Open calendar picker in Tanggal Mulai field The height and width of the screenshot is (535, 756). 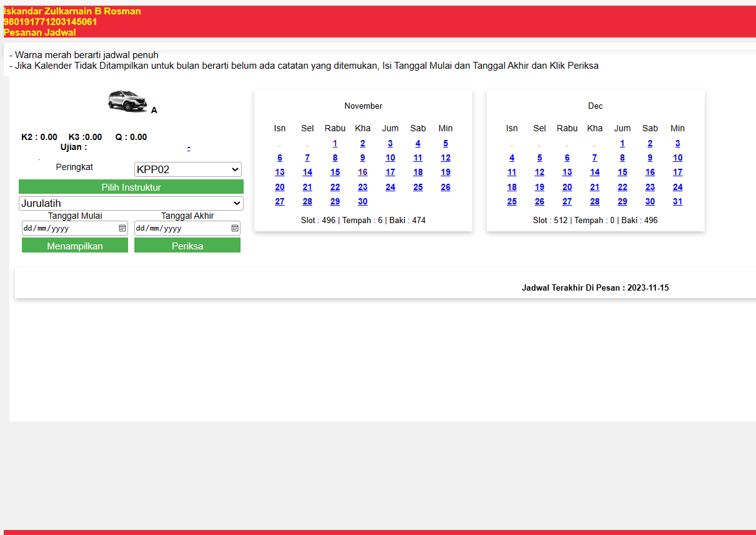[122, 228]
